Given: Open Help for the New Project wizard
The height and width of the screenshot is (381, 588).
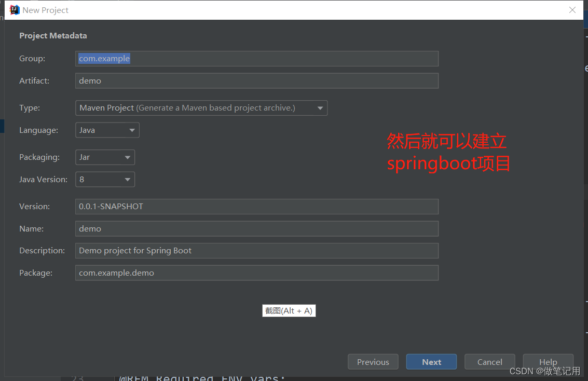Looking at the screenshot, I should (x=548, y=362).
